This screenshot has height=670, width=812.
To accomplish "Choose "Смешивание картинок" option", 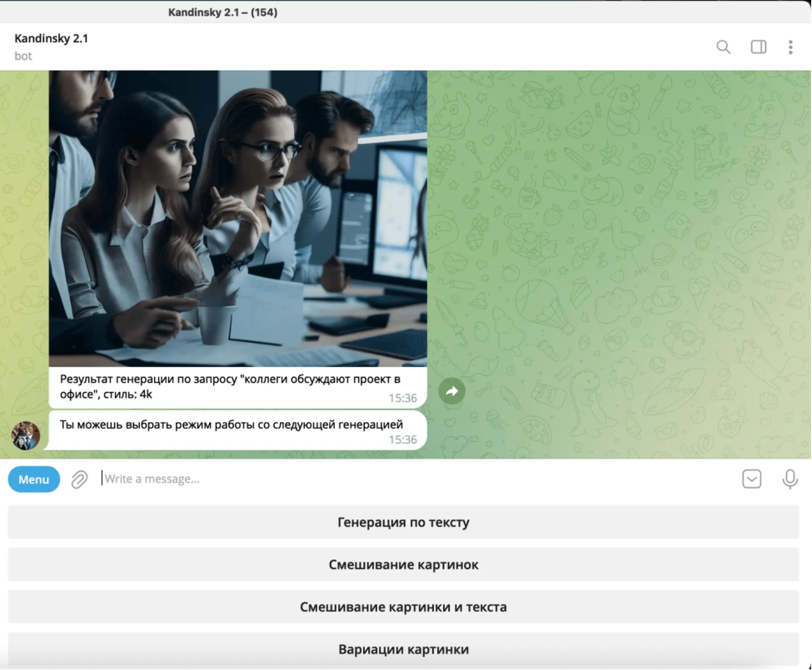I will tap(403, 565).
